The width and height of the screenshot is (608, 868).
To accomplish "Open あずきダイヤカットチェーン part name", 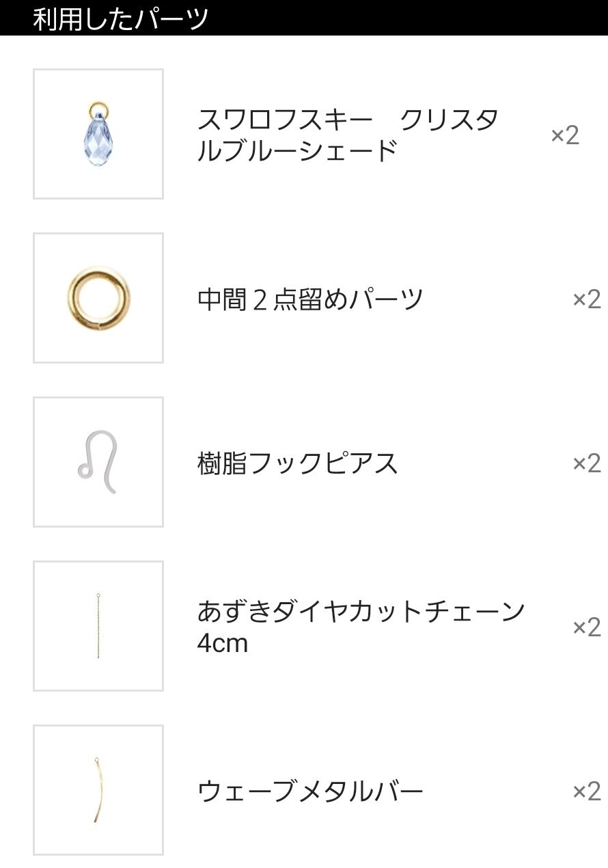I will [x=360, y=611].
